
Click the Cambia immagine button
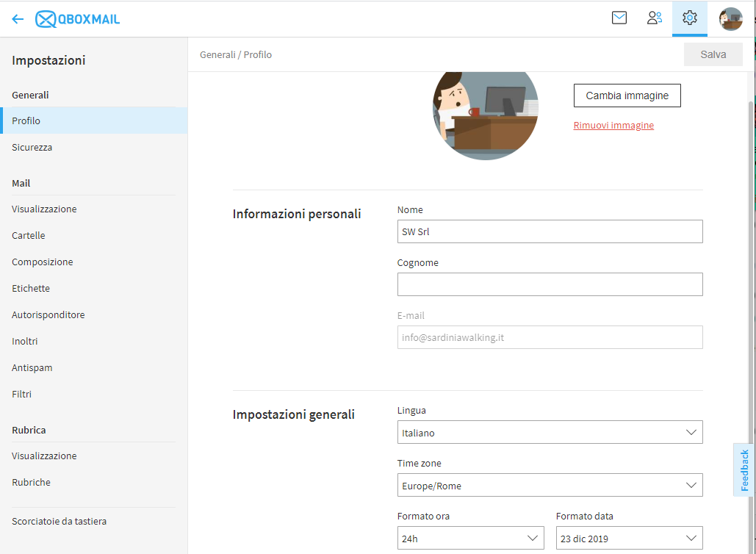[x=627, y=96]
